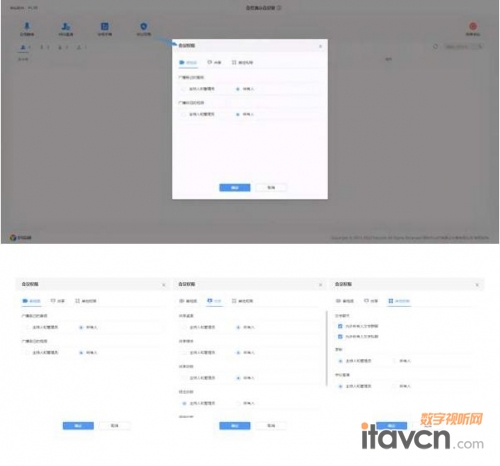This screenshot has width=500, height=466.
Task: Select the underlined participant icon tab
Action: pos(23,47)
